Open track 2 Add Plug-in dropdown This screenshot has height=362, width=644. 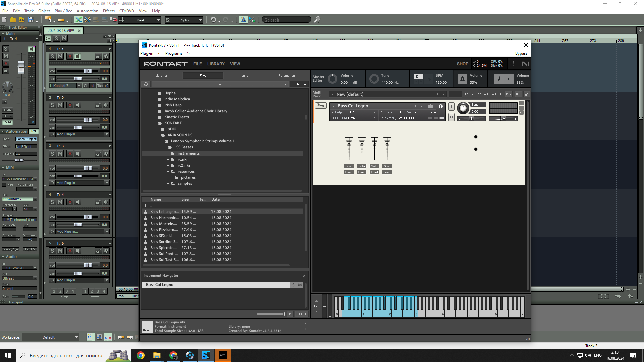(x=107, y=134)
